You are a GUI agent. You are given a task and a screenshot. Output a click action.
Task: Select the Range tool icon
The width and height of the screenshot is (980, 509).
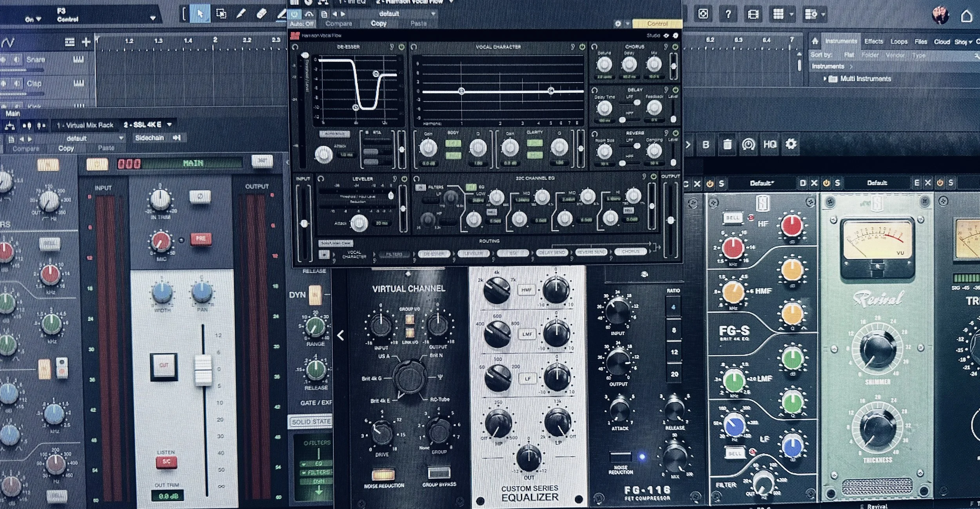pos(221,14)
